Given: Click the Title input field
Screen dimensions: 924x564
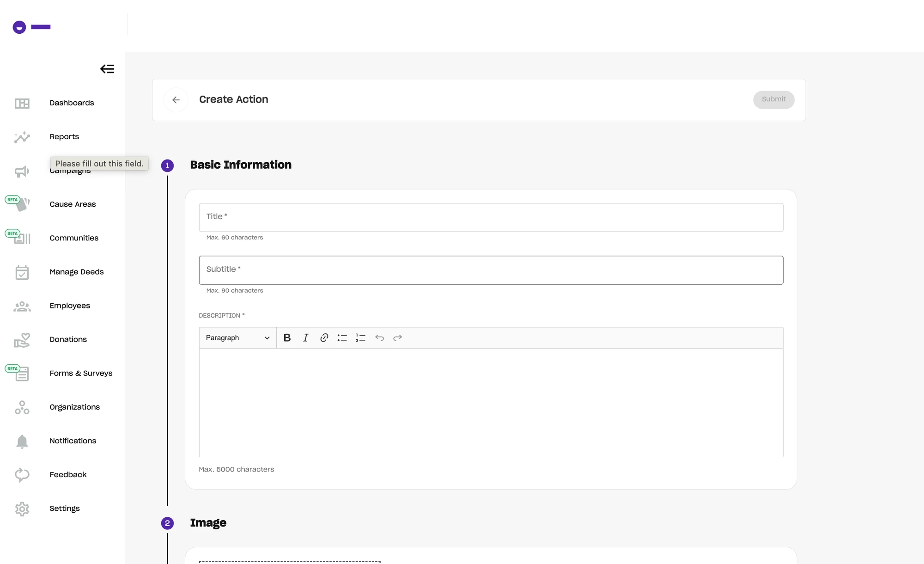Looking at the screenshot, I should (x=491, y=217).
